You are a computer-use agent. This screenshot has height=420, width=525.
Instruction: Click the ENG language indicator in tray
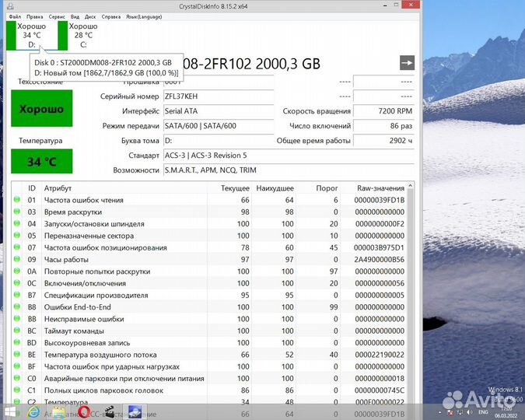pos(483,412)
